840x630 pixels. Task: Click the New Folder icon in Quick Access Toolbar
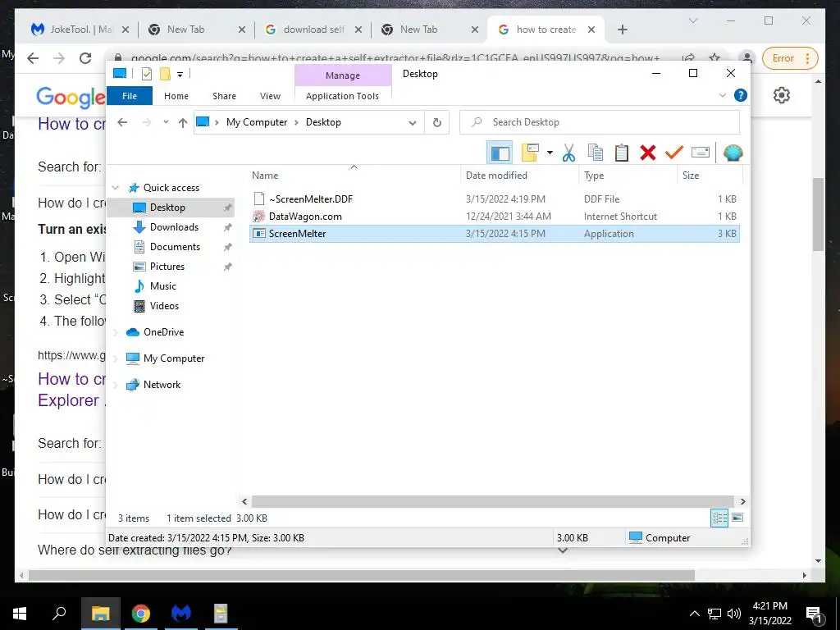[165, 74]
